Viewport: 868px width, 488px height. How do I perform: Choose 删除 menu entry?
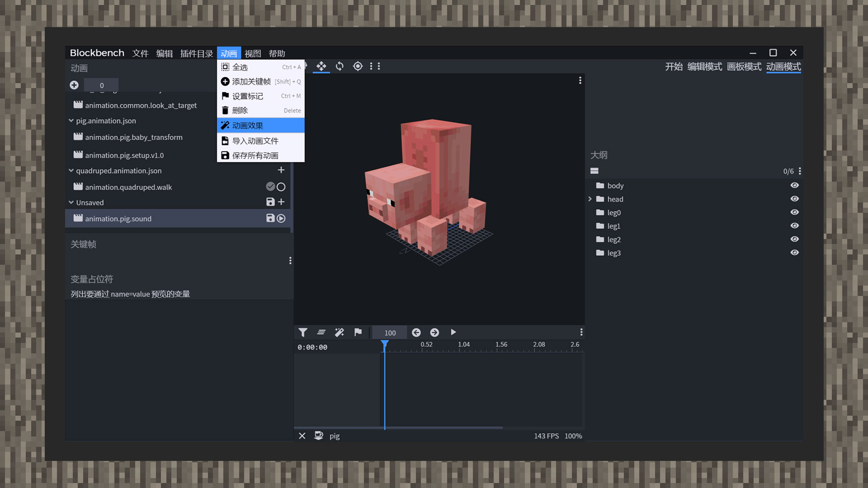point(261,110)
